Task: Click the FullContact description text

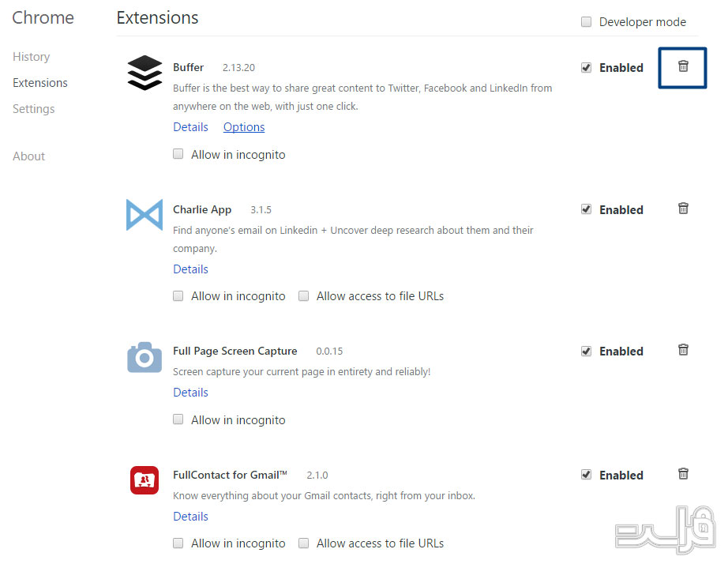Action: coord(324,496)
